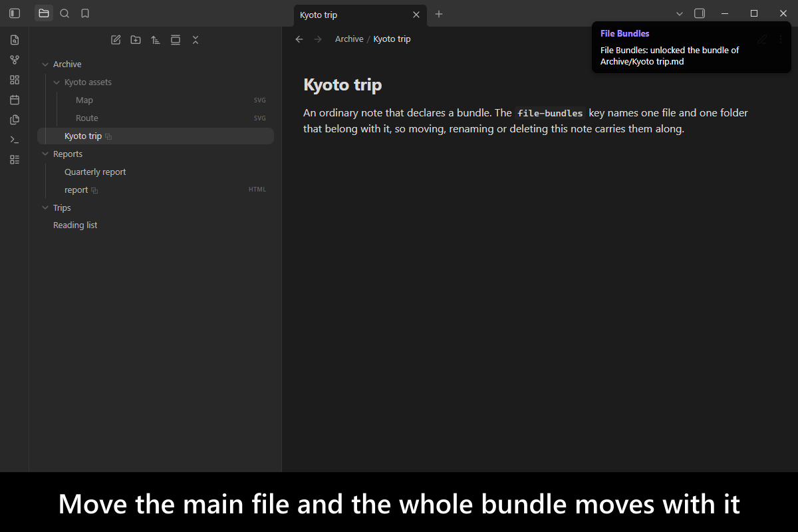Collapse all folders in explorer
The width and height of the screenshot is (798, 532).
tap(196, 40)
